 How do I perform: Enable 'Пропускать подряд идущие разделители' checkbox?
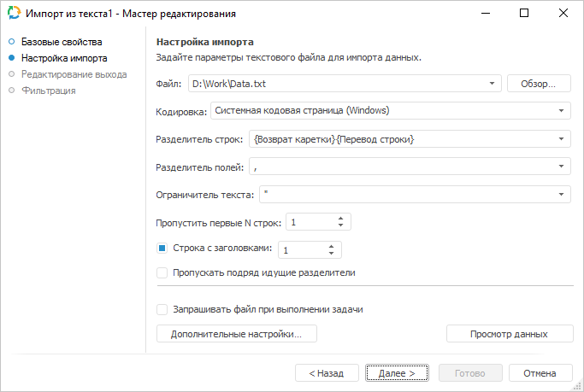pos(162,273)
